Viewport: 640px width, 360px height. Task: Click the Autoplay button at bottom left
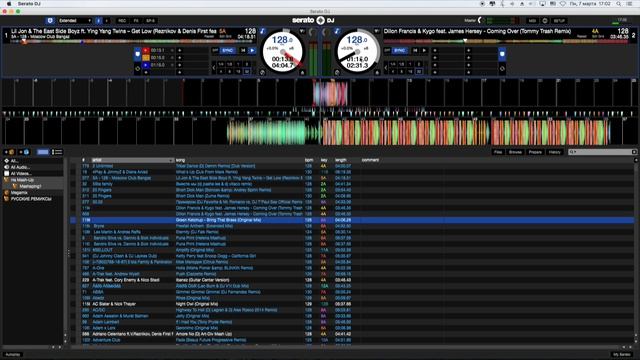[13, 354]
